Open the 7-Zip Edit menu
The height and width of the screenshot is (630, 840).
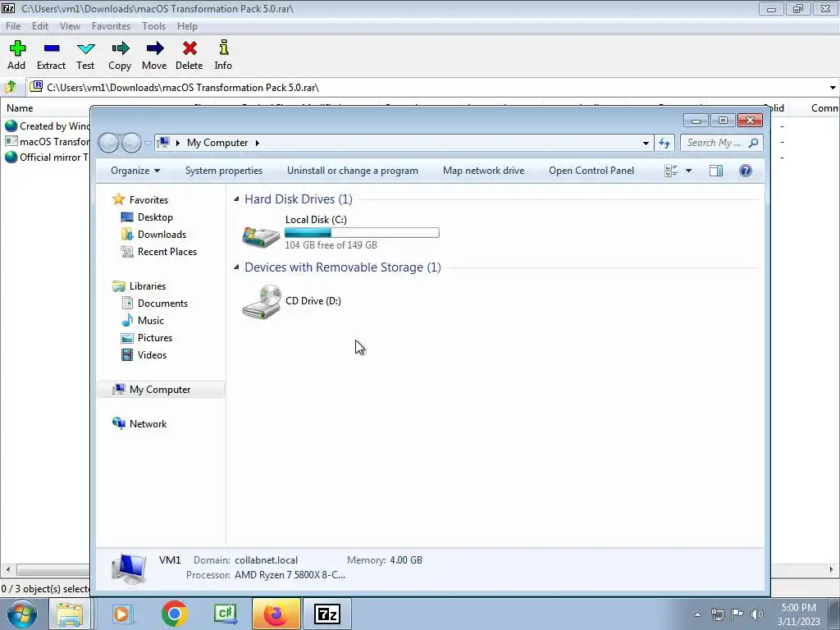tap(40, 25)
